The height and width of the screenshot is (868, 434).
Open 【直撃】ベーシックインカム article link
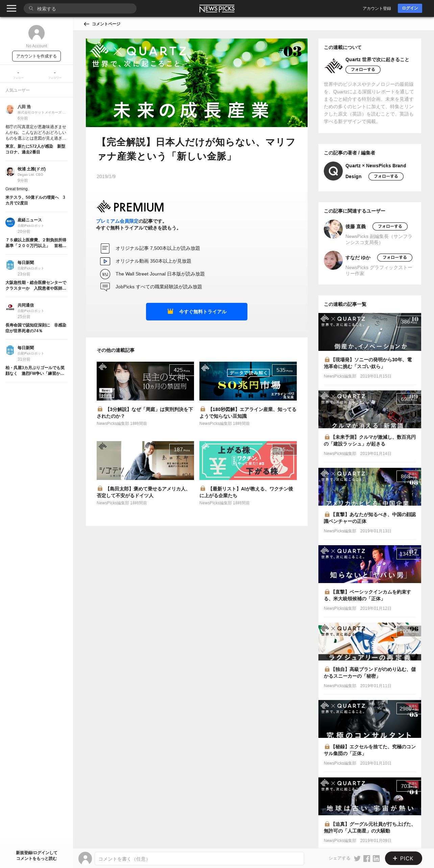[368, 595]
